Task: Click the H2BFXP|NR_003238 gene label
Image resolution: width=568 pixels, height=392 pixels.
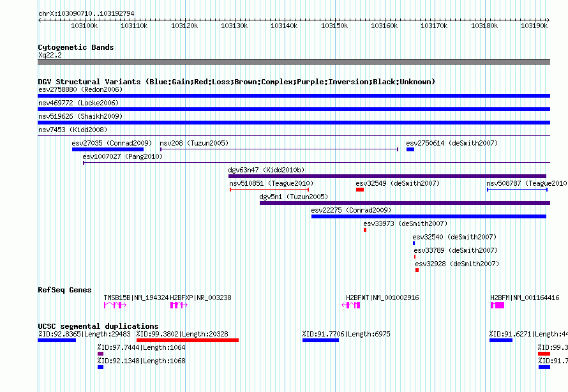Action: [200, 298]
